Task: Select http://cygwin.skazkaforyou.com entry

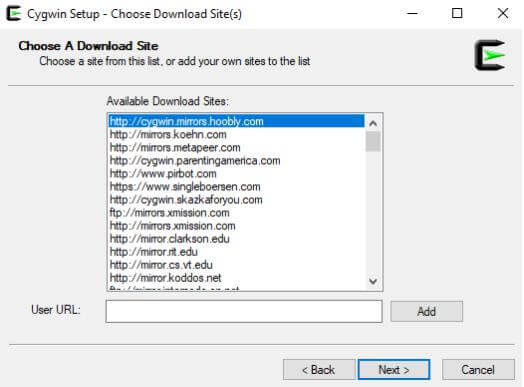Action: 237,200
